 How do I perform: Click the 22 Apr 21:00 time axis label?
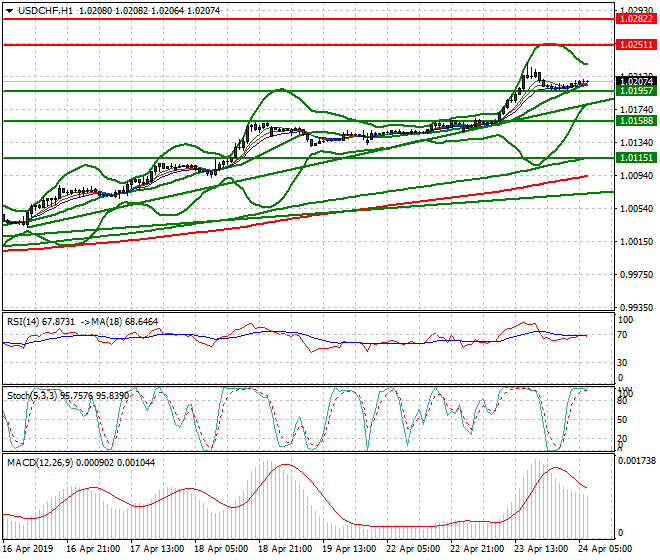click(477, 549)
